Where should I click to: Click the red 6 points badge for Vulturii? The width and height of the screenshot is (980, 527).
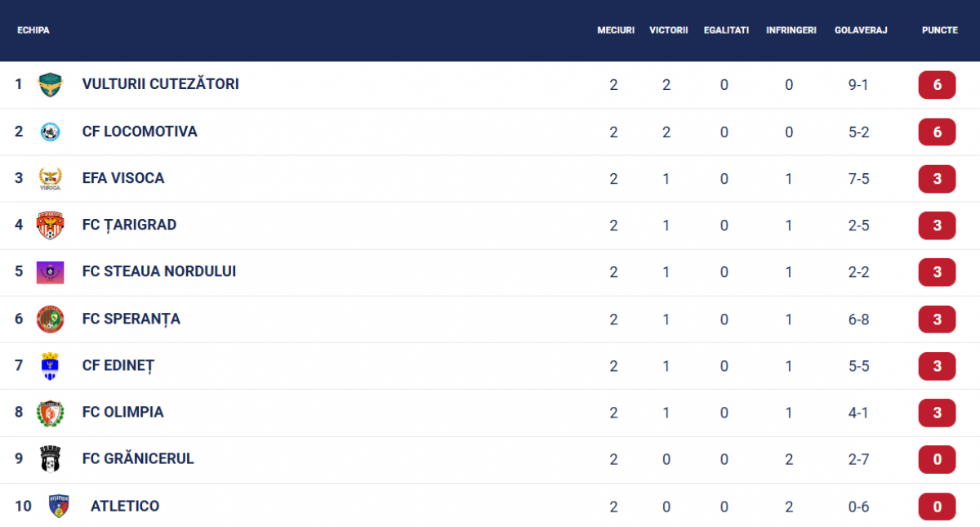pos(937,85)
